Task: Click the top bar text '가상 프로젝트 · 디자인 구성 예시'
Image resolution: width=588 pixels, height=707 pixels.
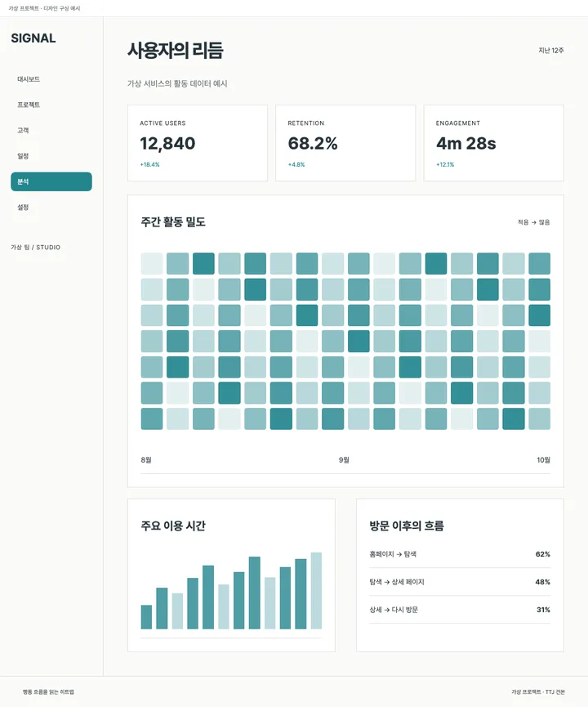Action: (x=44, y=8)
